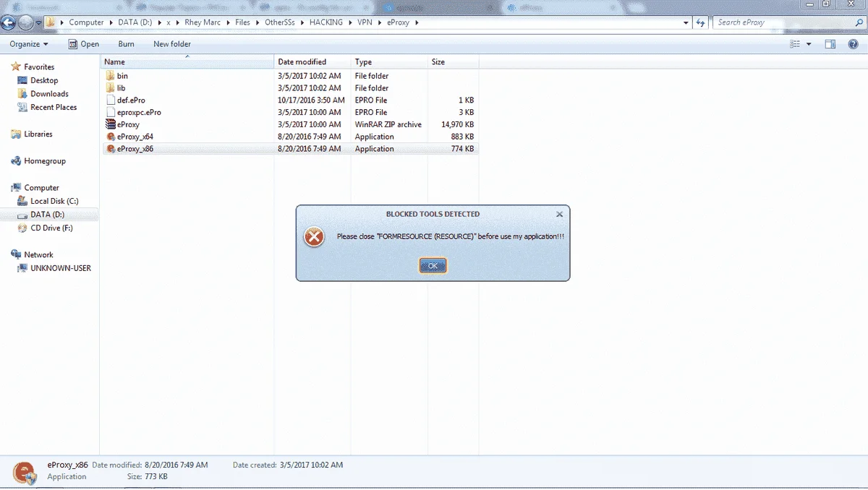Click the search magnifier icon

click(x=859, y=22)
